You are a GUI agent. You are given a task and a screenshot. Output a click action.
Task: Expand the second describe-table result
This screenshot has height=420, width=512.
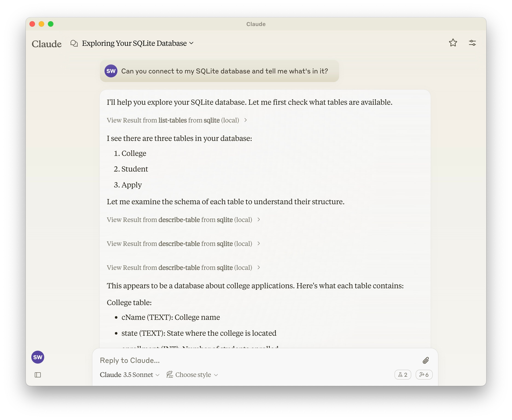pyautogui.click(x=183, y=244)
